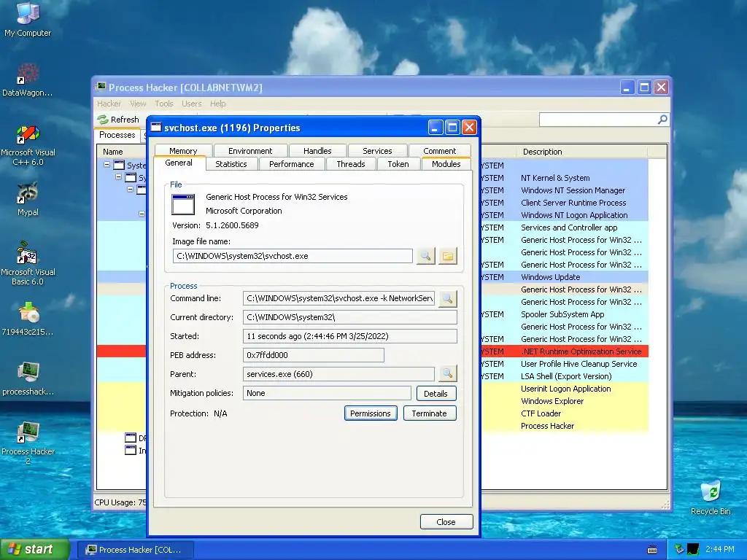Switch to the Memory tab
This screenshot has height=560, width=747.
pos(183,151)
